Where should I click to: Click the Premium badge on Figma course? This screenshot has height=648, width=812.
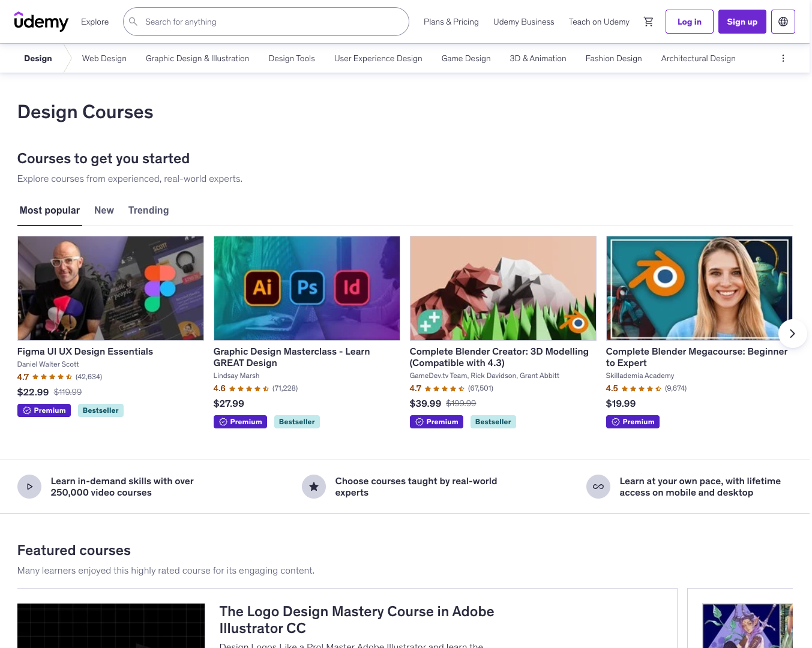point(44,410)
